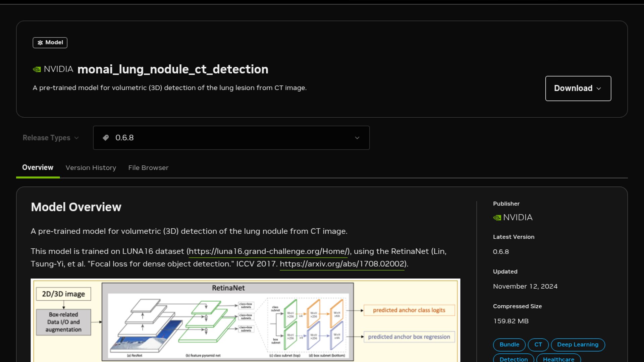Switch to the File Browser tab
The image size is (644, 362).
coord(148,168)
